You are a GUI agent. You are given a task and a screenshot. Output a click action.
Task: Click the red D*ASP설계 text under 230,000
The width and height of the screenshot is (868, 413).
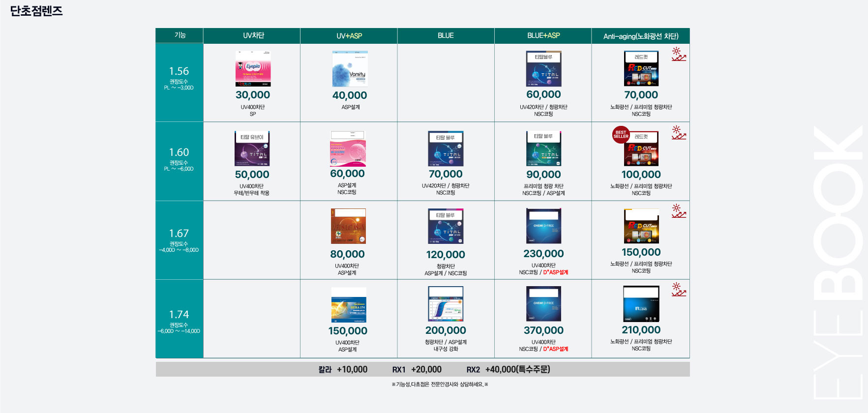pyautogui.click(x=556, y=272)
